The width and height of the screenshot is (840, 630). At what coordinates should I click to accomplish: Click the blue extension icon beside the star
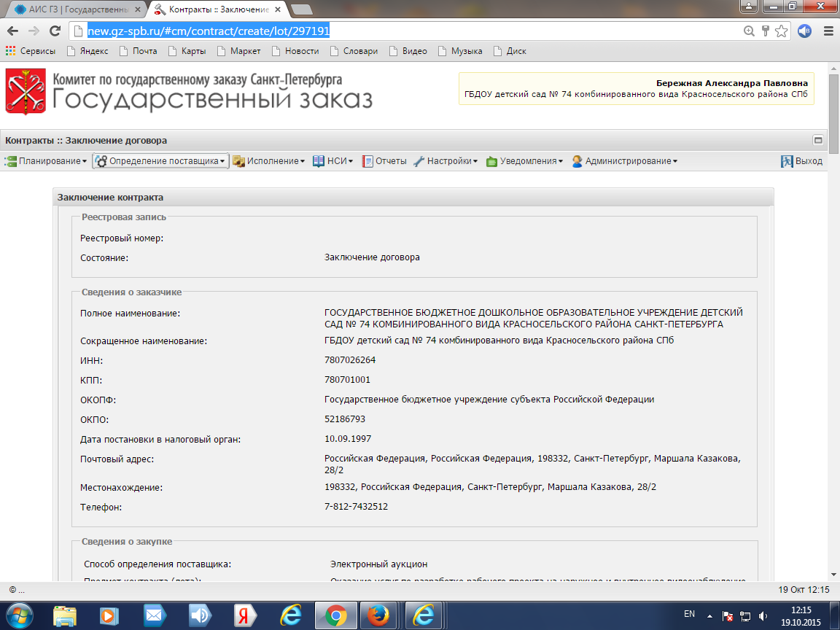tap(805, 31)
